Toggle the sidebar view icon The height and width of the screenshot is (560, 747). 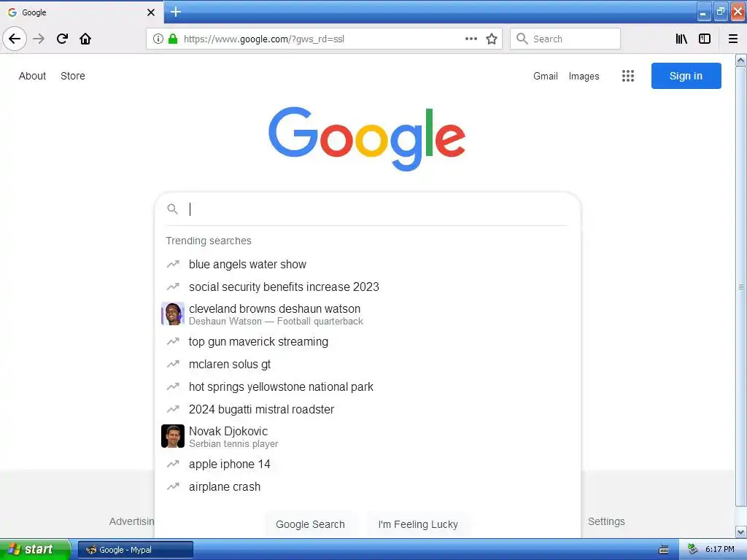click(705, 39)
